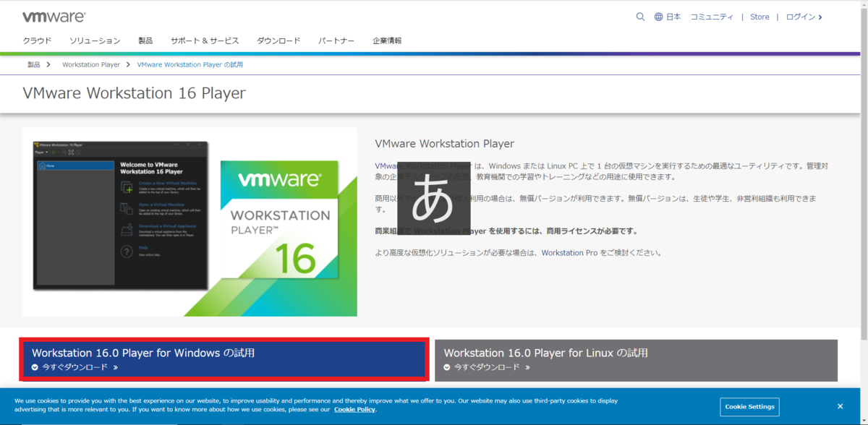Open the 企業情報 menu
Image resolution: width=868 pixels, height=425 pixels.
[387, 40]
